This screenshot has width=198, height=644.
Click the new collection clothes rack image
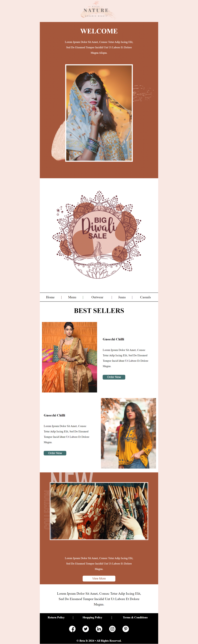click(99, 511)
